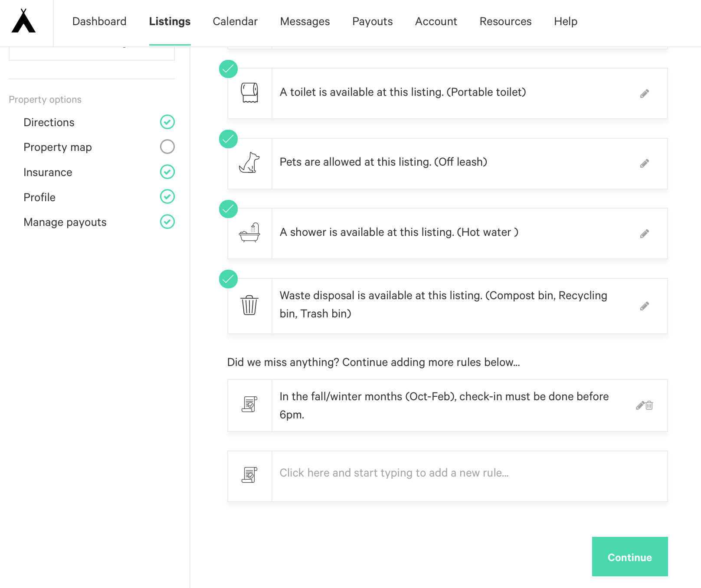Click the completed check circle beside Manage payouts

(167, 222)
